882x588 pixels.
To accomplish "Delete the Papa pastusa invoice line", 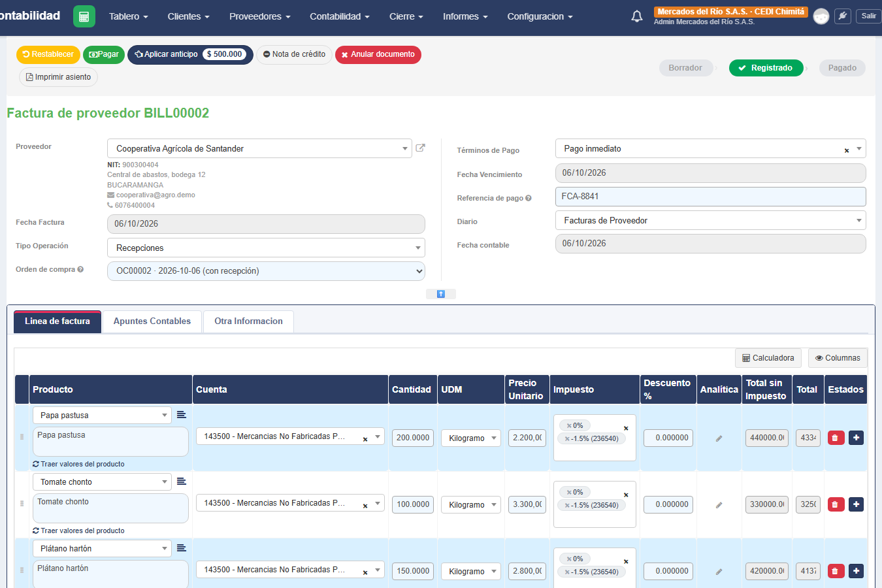I will pos(836,438).
